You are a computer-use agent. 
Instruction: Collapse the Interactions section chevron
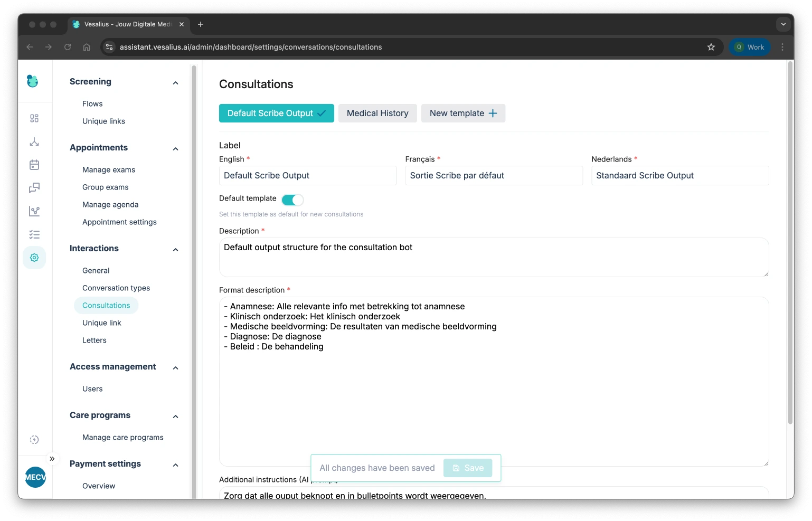point(175,250)
